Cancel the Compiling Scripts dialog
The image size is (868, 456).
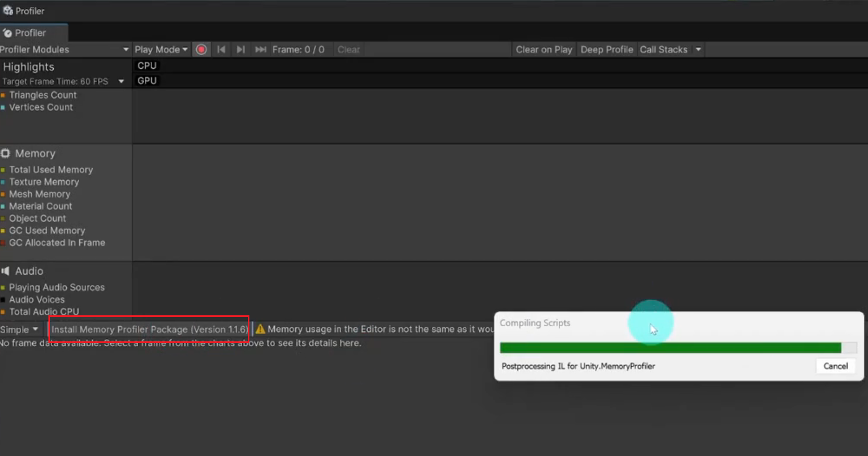[x=835, y=366]
